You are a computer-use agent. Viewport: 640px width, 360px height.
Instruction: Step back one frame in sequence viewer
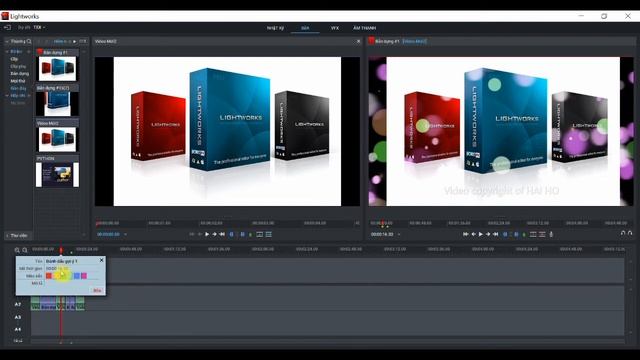(x=473, y=234)
